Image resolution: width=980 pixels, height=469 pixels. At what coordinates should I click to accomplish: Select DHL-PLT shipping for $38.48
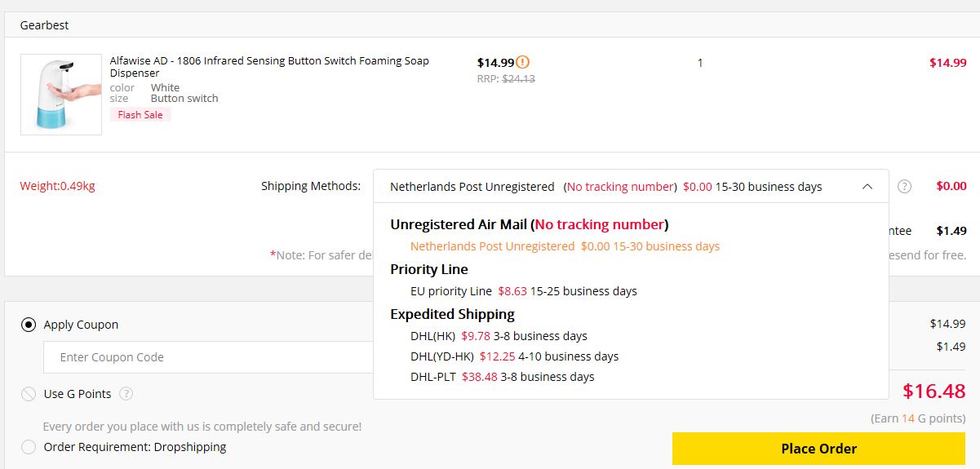coord(502,377)
